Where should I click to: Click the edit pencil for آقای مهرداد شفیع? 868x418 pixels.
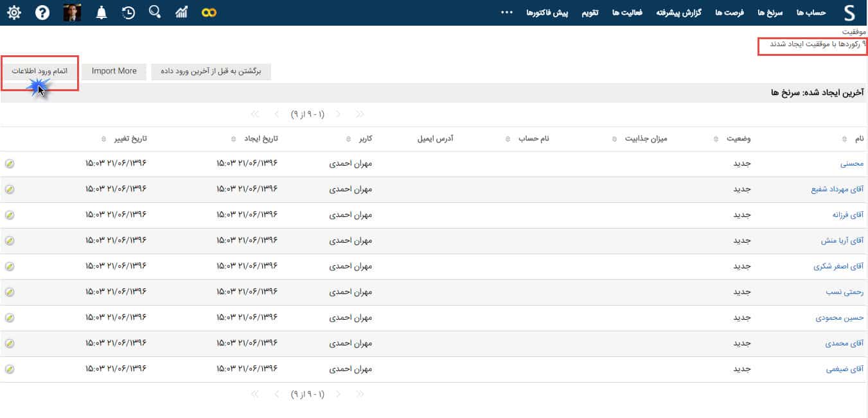click(9, 189)
